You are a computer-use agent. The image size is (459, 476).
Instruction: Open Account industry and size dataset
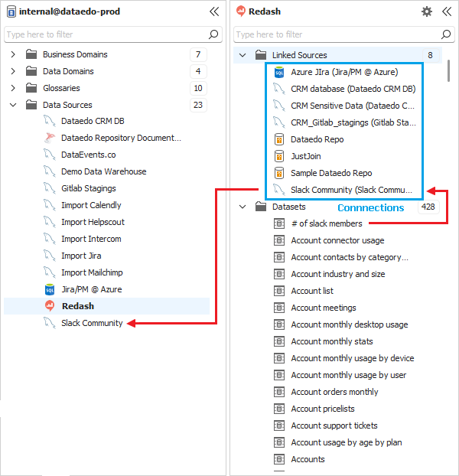click(x=338, y=274)
